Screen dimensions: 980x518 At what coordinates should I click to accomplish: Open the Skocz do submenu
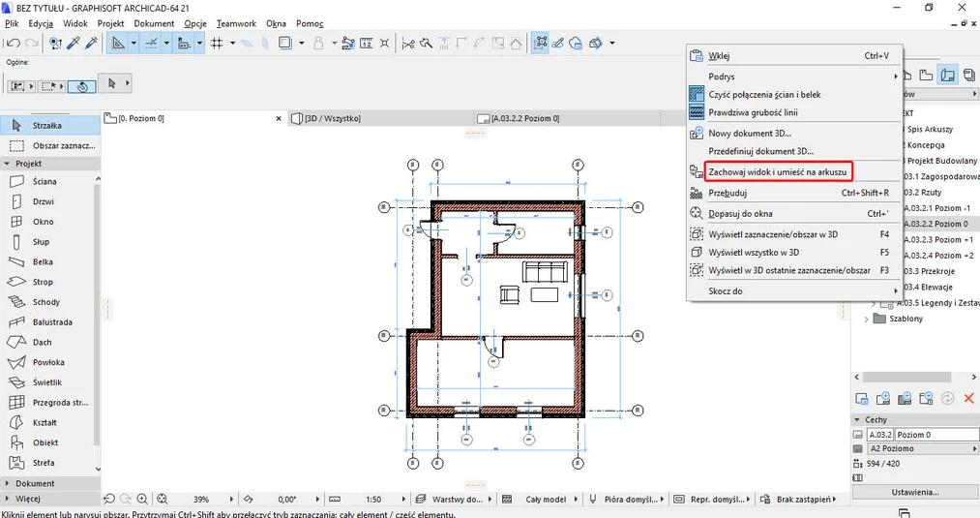(794, 290)
